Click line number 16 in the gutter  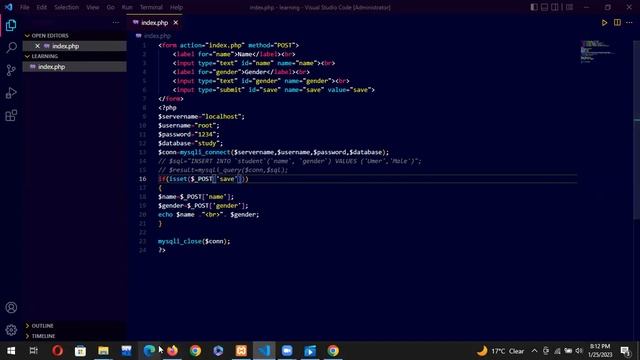(x=142, y=179)
